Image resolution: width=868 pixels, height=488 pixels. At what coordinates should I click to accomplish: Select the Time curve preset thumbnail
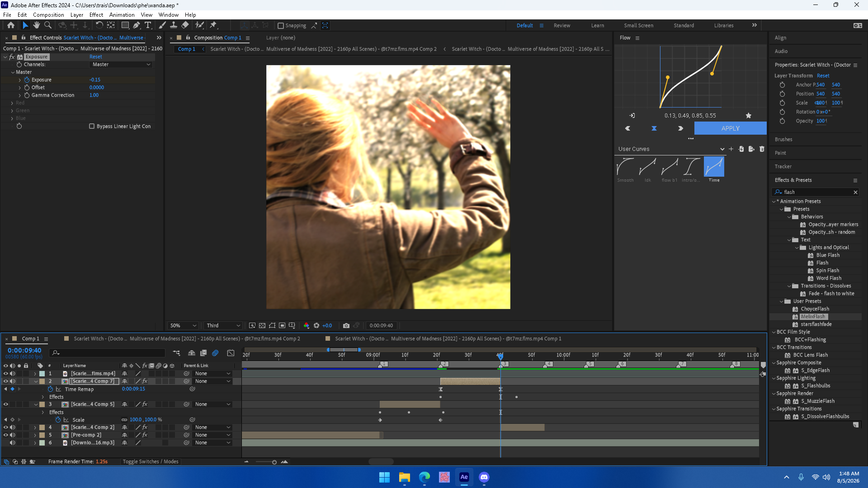pos(714,167)
